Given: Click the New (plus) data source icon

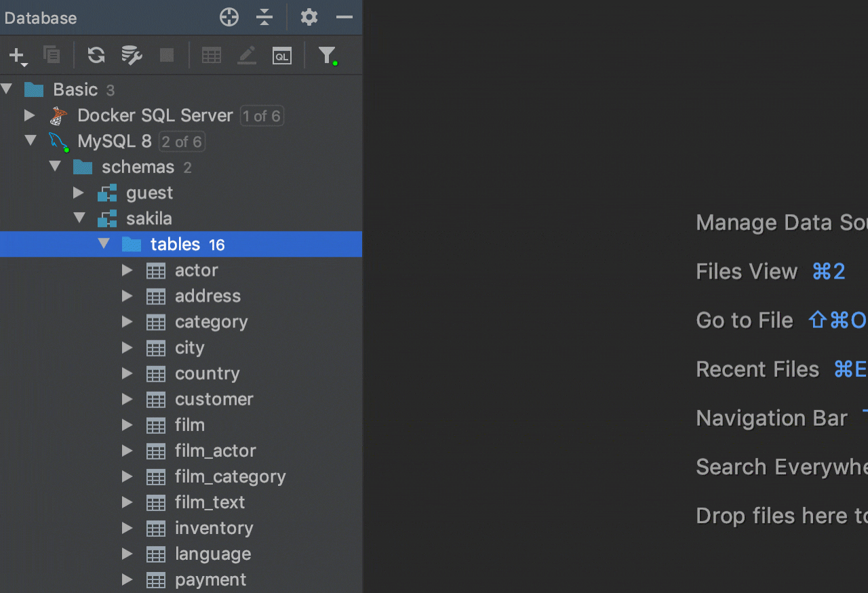Looking at the screenshot, I should click(17, 56).
